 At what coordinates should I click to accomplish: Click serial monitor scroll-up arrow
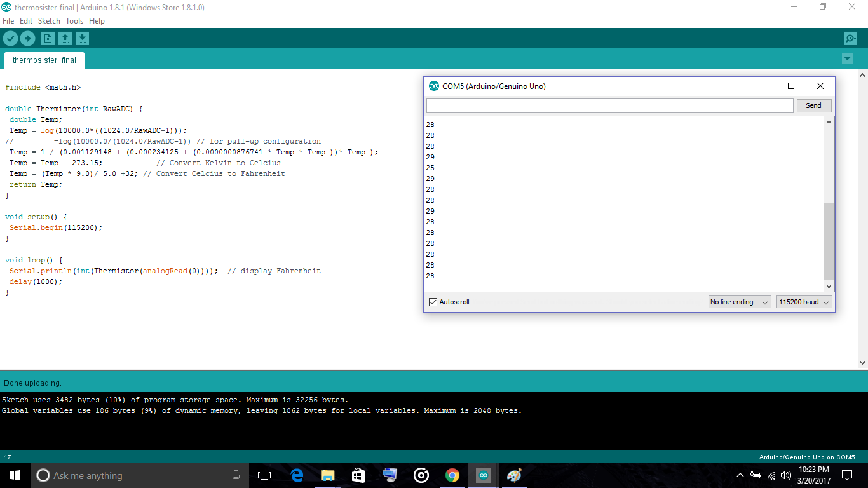pos(829,122)
